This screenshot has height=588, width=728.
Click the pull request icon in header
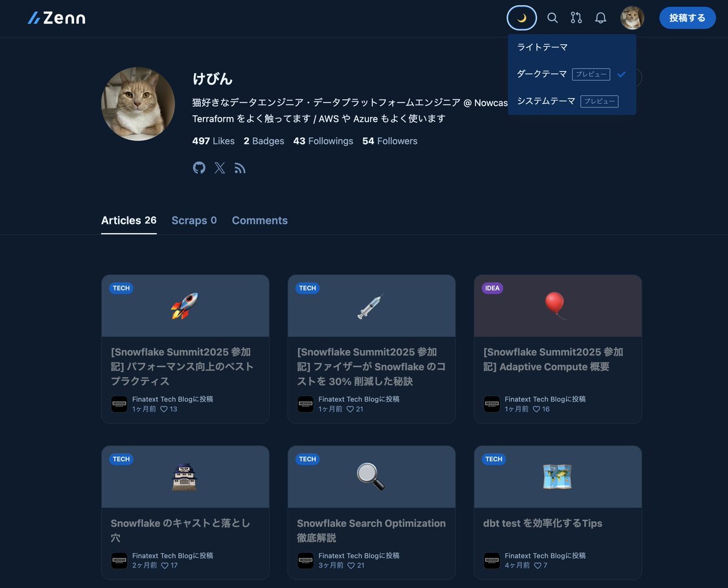(576, 18)
